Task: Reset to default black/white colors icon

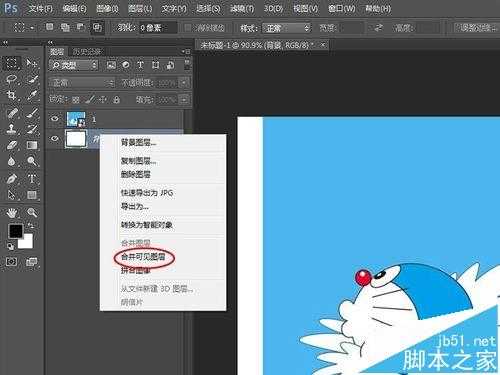Action: point(10,246)
